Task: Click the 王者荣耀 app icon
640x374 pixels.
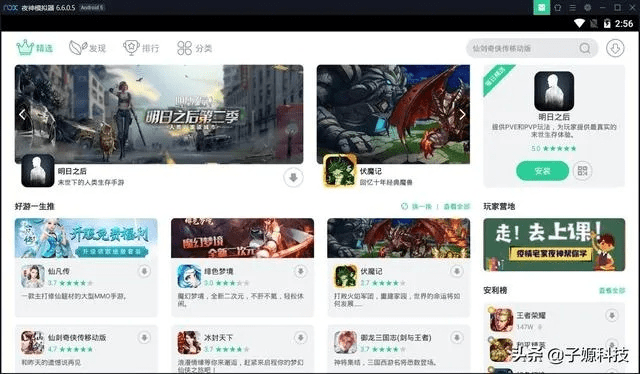Action: pyautogui.click(x=501, y=320)
